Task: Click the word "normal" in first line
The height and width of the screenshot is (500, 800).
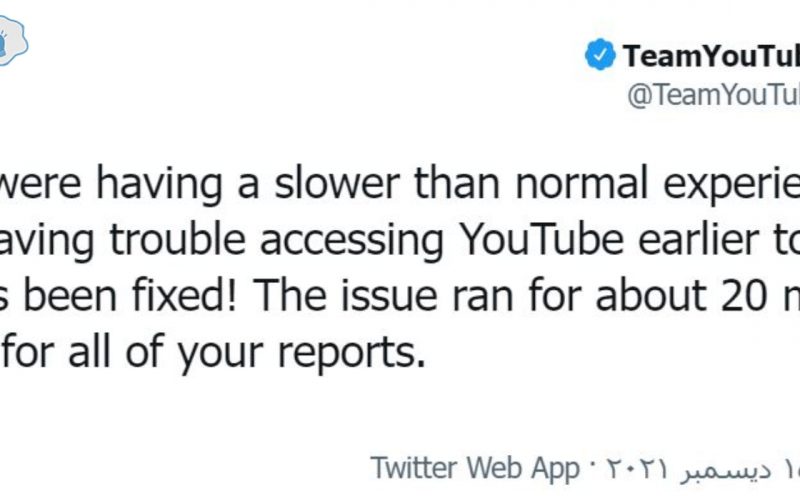Action: point(582,183)
